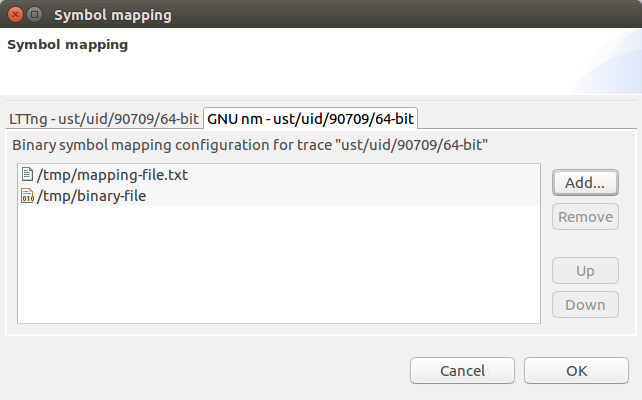Move the entry with the Up button
642x400 pixels.
[x=585, y=271]
